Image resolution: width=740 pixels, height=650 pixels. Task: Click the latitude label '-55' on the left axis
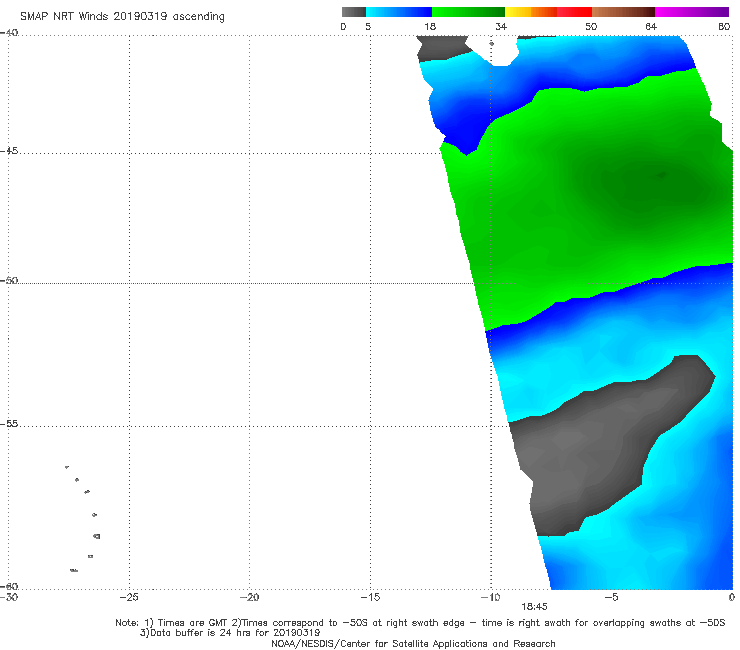[9, 424]
